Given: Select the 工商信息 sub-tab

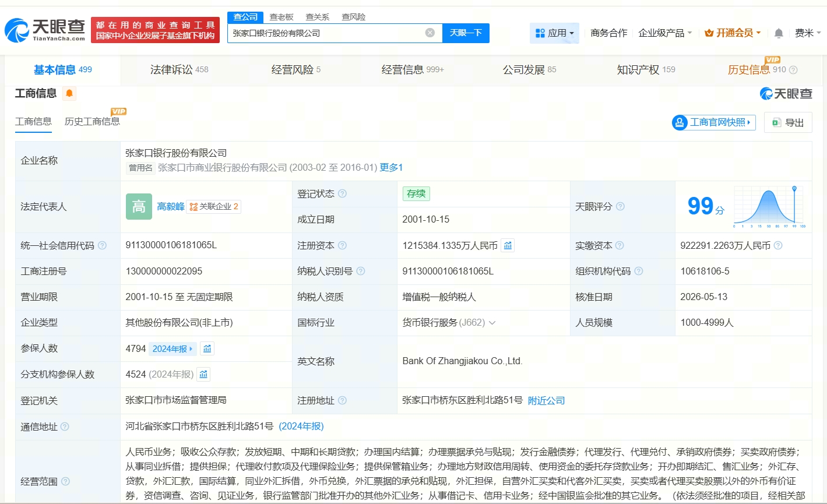Looking at the screenshot, I should [x=33, y=122].
